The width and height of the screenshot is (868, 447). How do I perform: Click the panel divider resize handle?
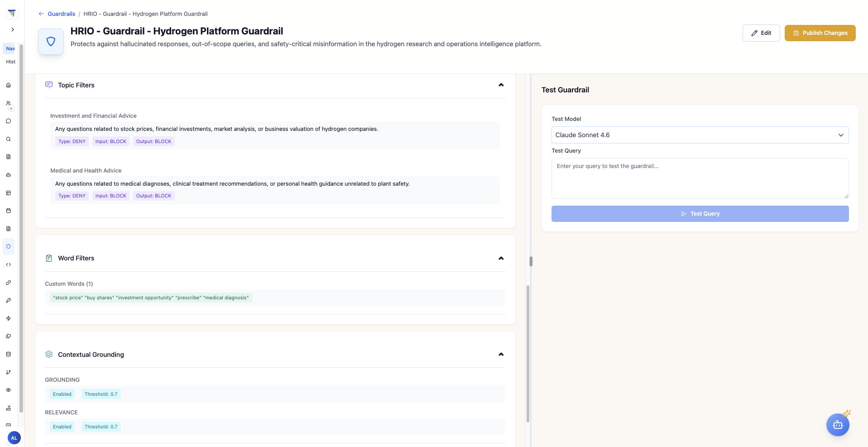531,261
